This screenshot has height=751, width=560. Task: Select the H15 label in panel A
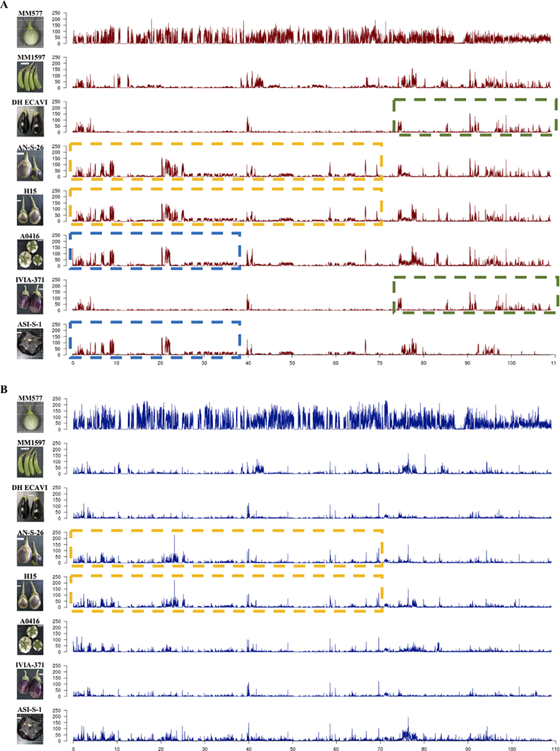coord(30,191)
